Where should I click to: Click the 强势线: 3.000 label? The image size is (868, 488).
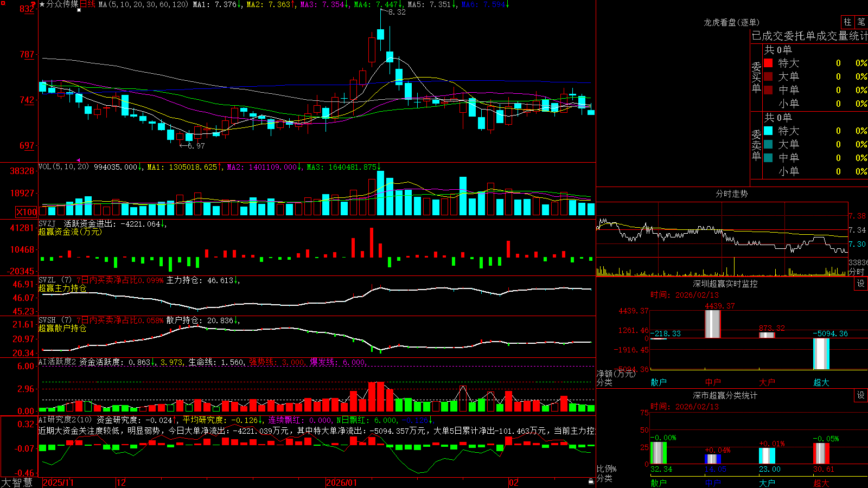point(277,362)
